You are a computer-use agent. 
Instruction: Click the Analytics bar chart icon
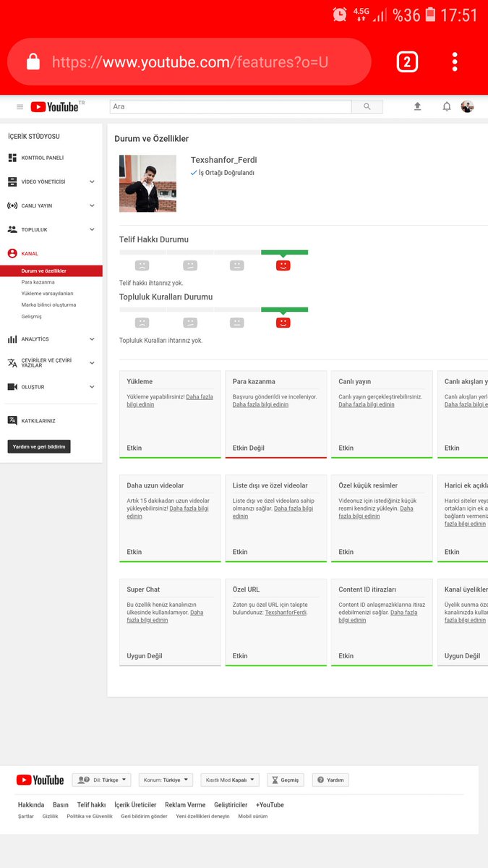(12, 339)
